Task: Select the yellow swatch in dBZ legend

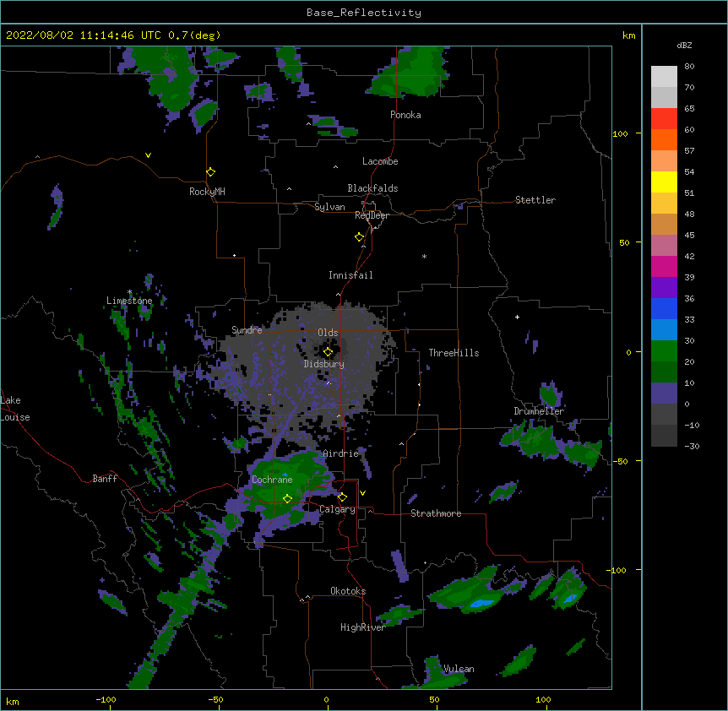Action: pyautogui.click(x=664, y=182)
